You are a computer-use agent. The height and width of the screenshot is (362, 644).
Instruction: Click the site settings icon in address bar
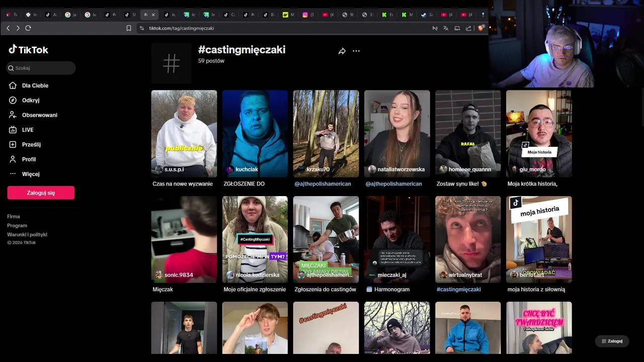pos(142,28)
